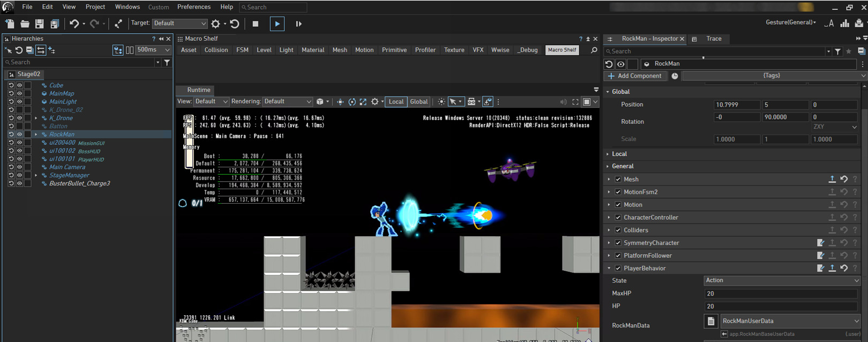Click the Step Frame button
This screenshot has height=342, width=868.
pos(298,24)
